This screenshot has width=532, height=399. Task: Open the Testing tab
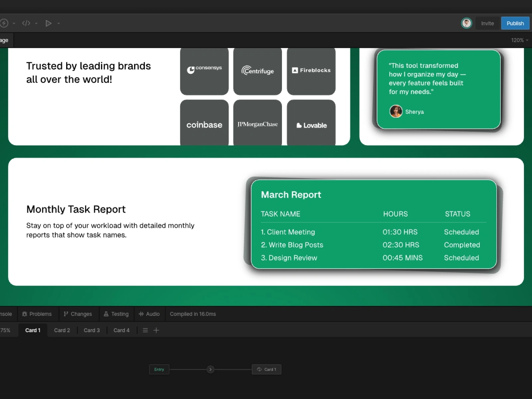click(116, 314)
